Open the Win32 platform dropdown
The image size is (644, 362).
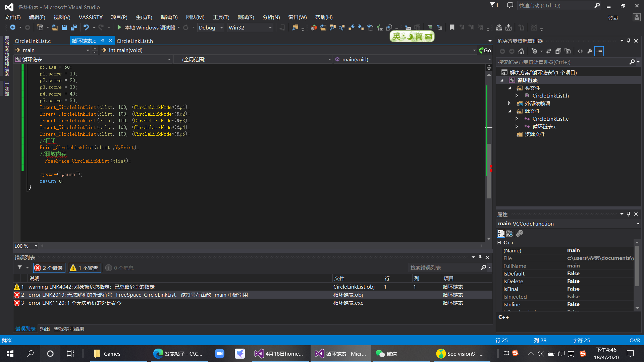[x=250, y=27]
